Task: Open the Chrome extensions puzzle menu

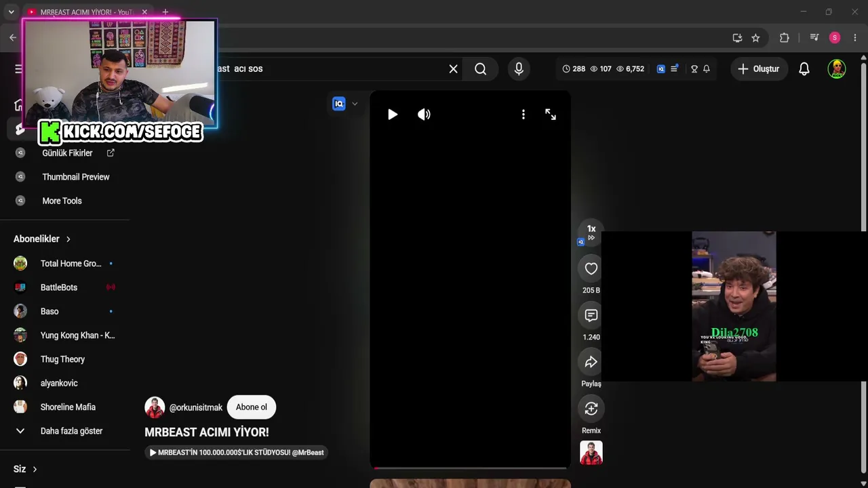Action: click(785, 38)
